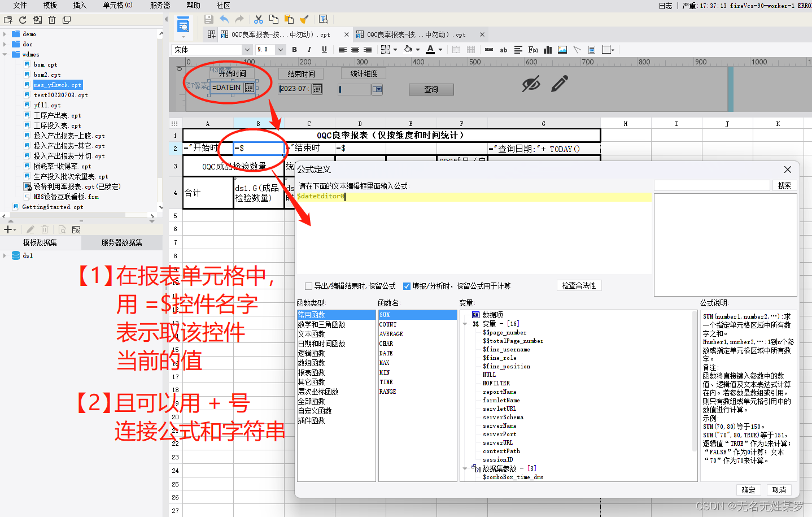Image resolution: width=812 pixels, height=517 pixels.
Task: Collapse the wdmes folder
Action: click(5, 54)
